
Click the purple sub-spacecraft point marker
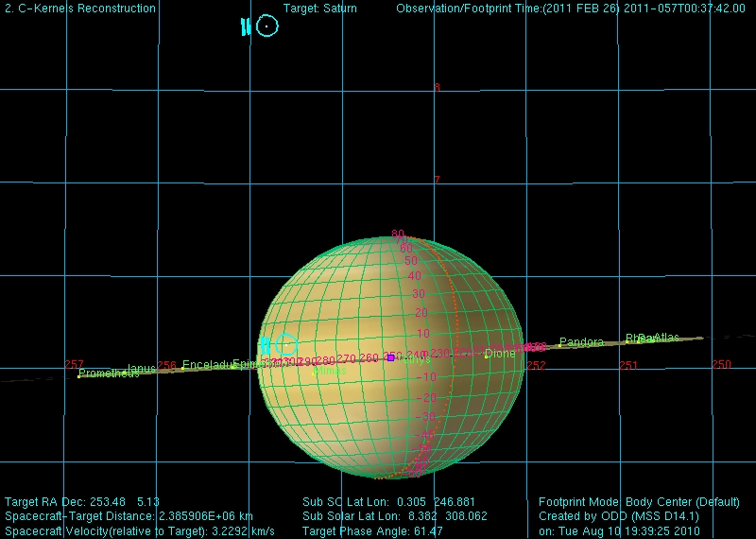390,357
